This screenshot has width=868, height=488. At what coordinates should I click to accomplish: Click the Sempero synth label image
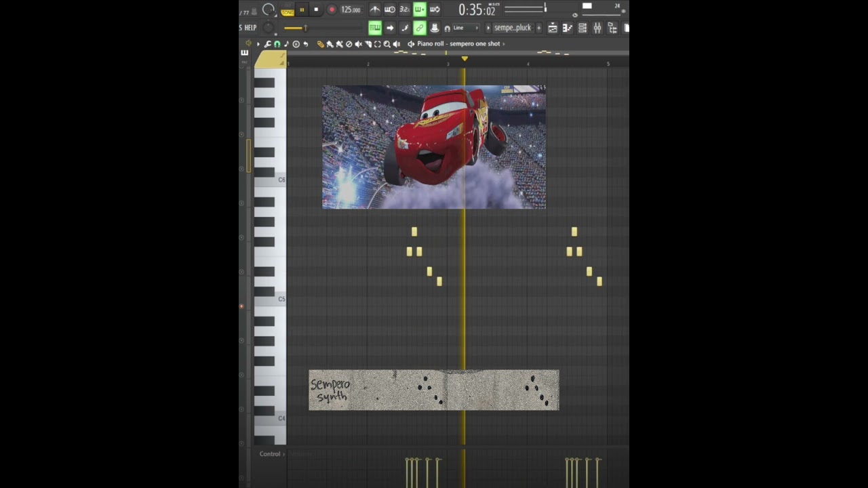click(x=434, y=390)
